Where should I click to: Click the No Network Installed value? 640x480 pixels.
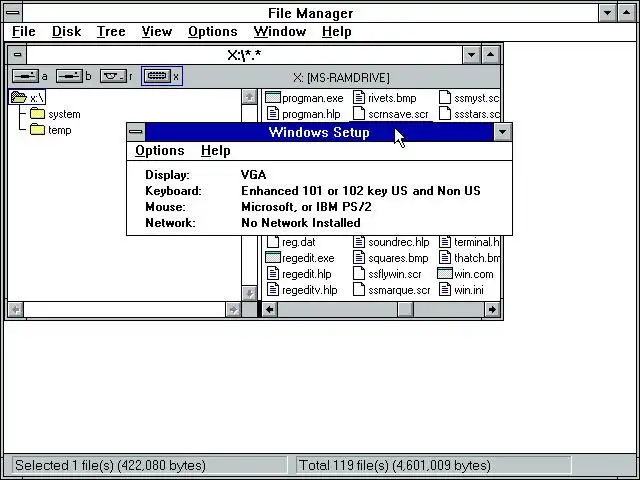[301, 223]
